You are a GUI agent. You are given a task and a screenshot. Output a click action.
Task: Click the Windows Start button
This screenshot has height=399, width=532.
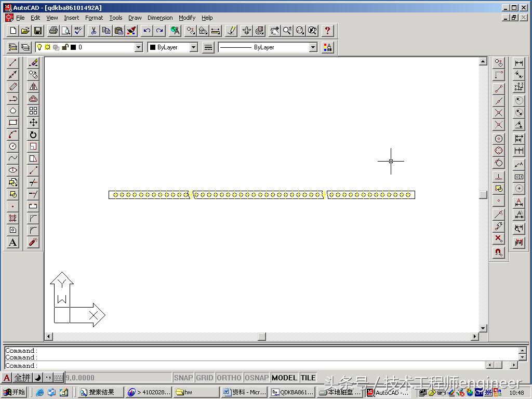[x=14, y=392]
